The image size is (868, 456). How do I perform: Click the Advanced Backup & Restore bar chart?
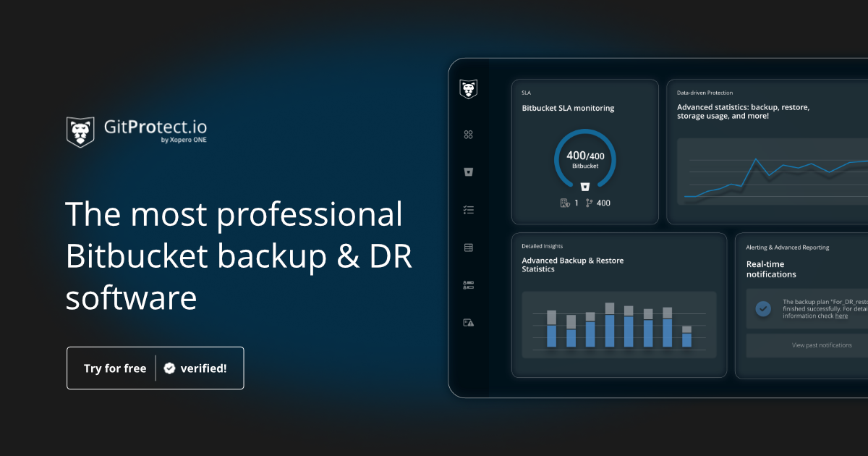[x=619, y=325]
